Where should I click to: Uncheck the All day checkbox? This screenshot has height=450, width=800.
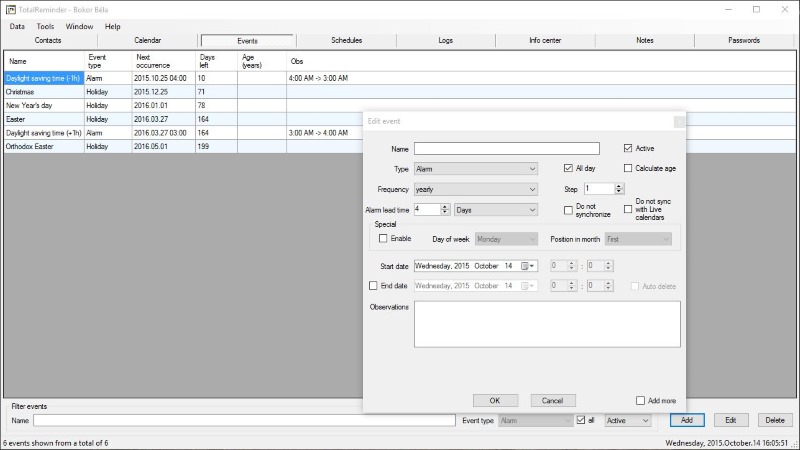[x=568, y=168]
